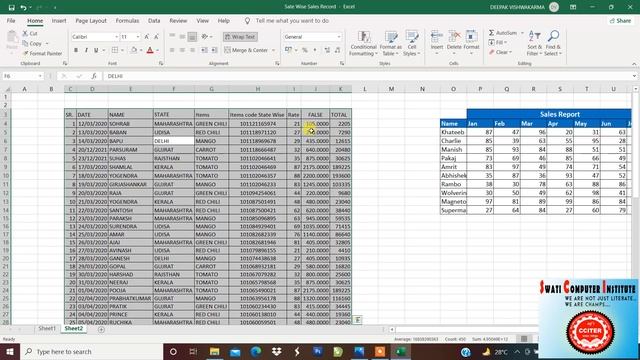Image resolution: width=640 pixels, height=360 pixels.
Task: Click the Name Box showing F6
Action: [22, 76]
